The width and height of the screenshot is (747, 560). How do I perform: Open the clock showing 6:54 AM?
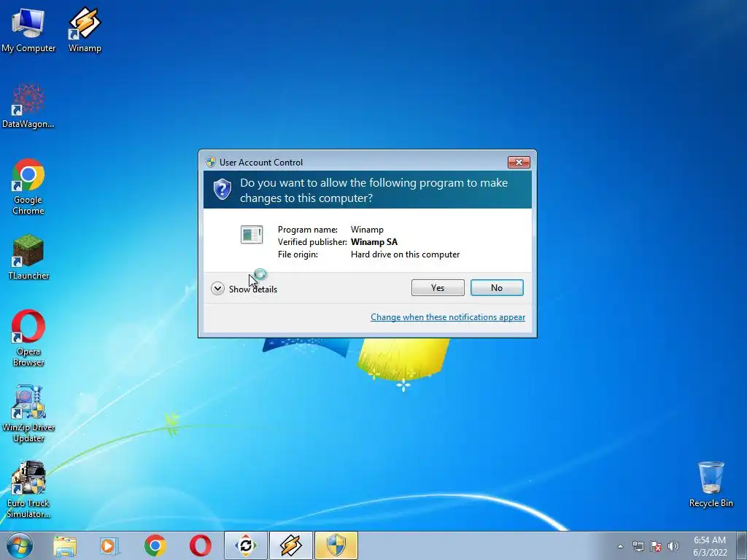coord(710,546)
